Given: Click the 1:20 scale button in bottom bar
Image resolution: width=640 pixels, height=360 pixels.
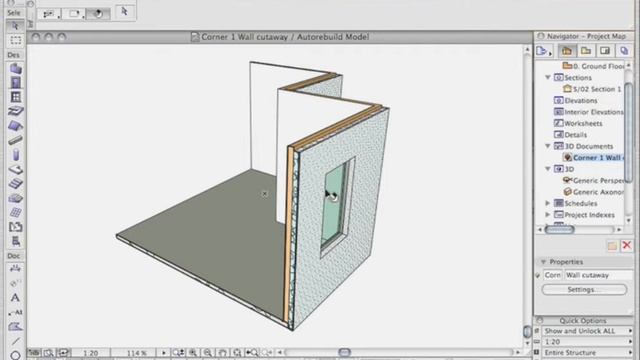Looking at the screenshot, I should (x=91, y=353).
